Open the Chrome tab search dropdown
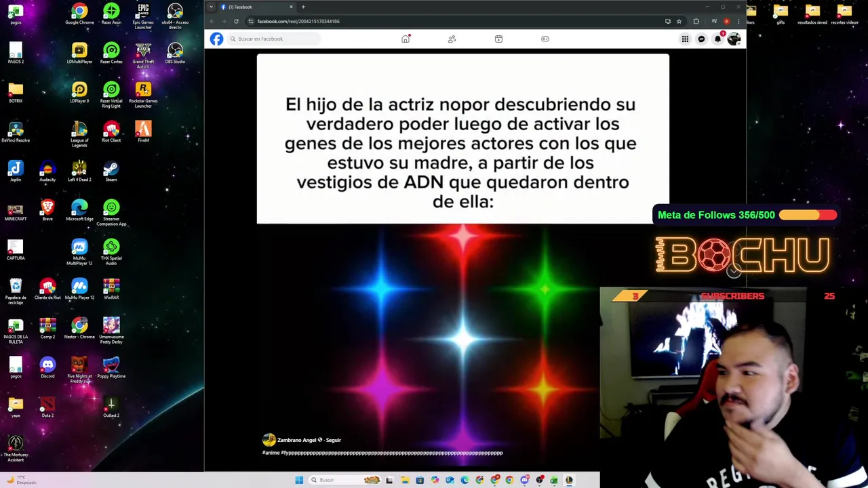 (211, 7)
